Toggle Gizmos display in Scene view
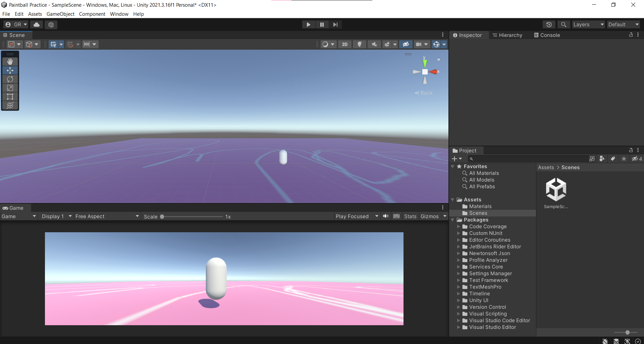The width and height of the screenshot is (644, 344). click(x=436, y=44)
